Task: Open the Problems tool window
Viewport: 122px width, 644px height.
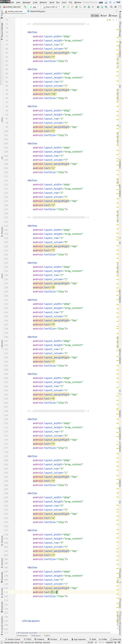Action: pyautogui.click(x=39, y=639)
